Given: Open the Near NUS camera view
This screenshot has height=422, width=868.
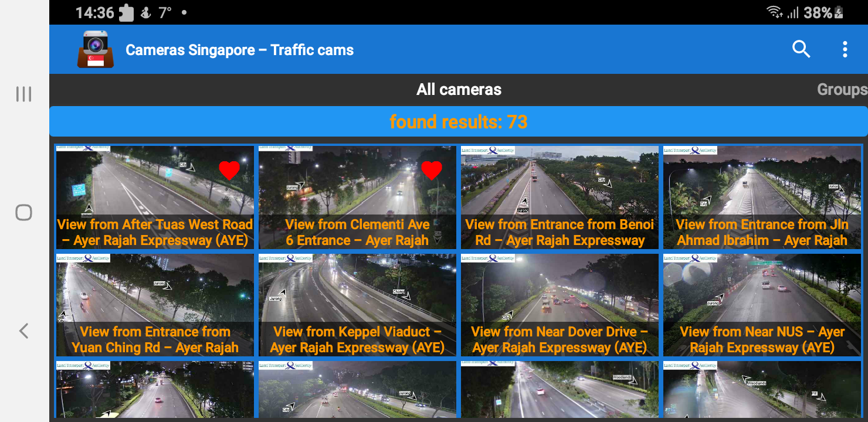Looking at the screenshot, I should click(762, 305).
